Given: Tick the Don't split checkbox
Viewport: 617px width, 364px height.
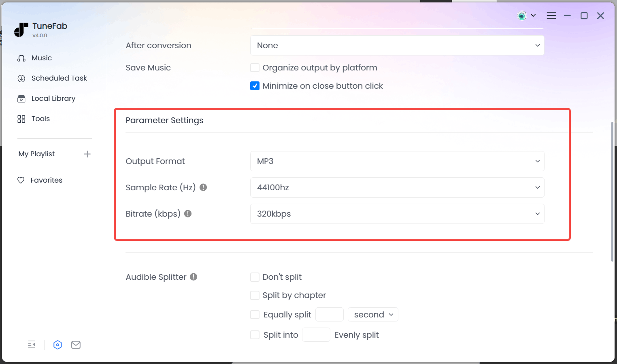Looking at the screenshot, I should pos(255,277).
